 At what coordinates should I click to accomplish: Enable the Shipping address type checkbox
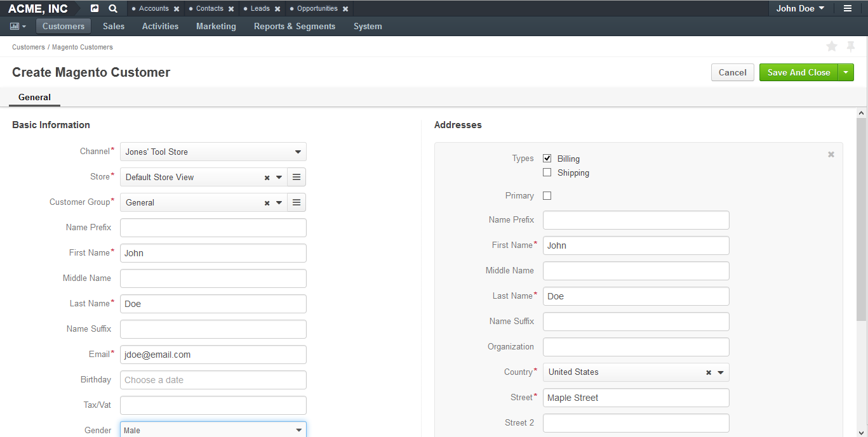pos(547,173)
